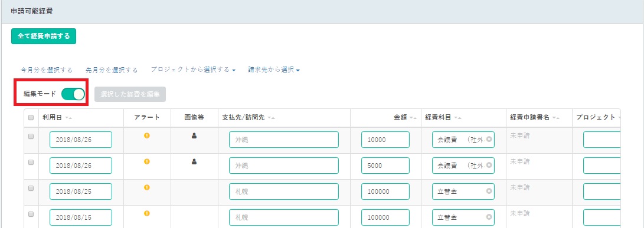
Task: Sort by 金額 using header arrows
Action: 413,118
